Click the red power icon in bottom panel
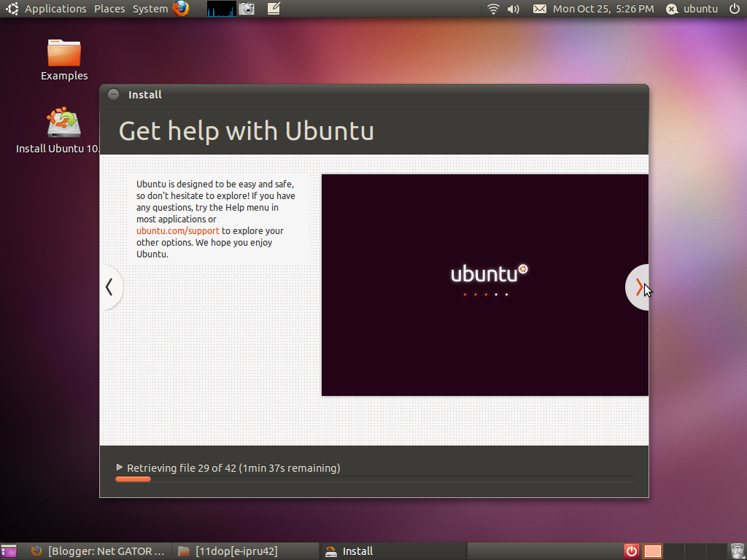 631,551
